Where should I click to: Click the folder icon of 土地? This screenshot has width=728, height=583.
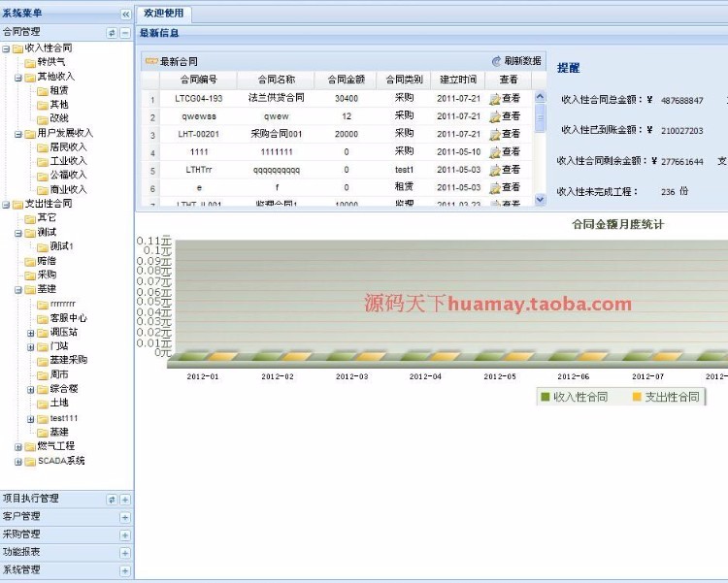43,404
